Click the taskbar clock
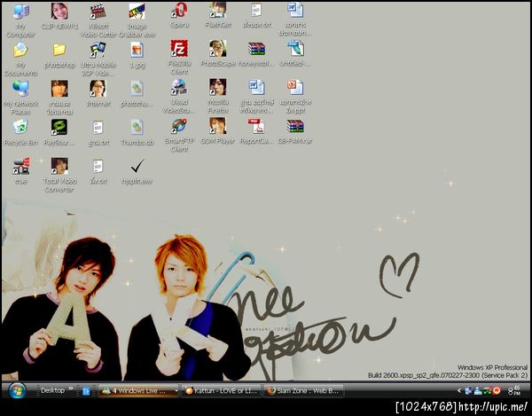Screen dimensions: 532x416 [x=514, y=390]
